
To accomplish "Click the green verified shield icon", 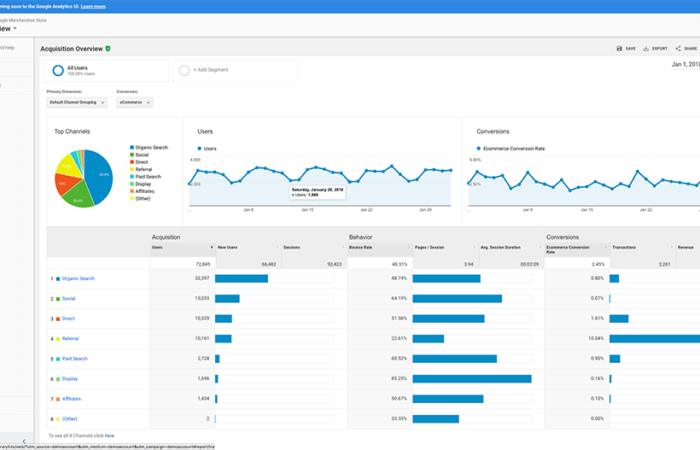I will coord(108,48).
